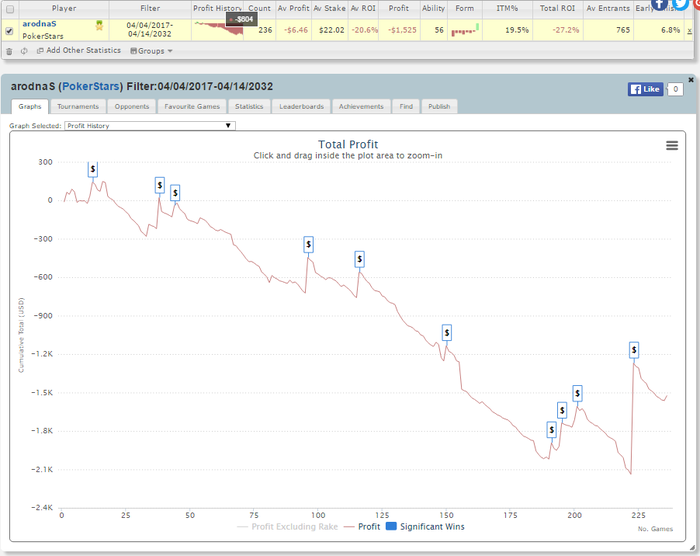The image size is (700, 556).
Task: Click the significant win marker near game 195
Action: tap(562, 410)
